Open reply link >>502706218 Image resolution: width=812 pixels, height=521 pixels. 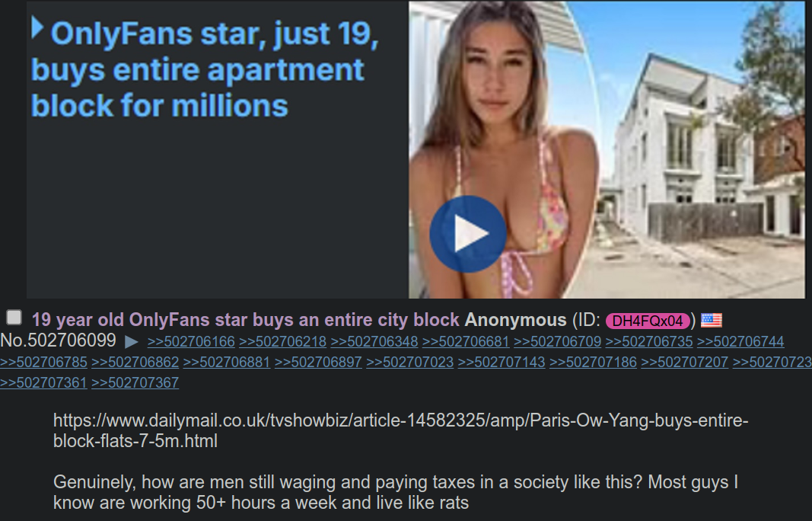pos(283,342)
